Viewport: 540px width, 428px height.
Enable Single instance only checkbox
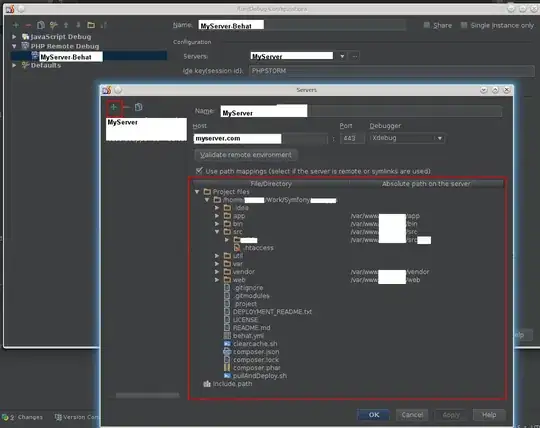pyautogui.click(x=464, y=25)
